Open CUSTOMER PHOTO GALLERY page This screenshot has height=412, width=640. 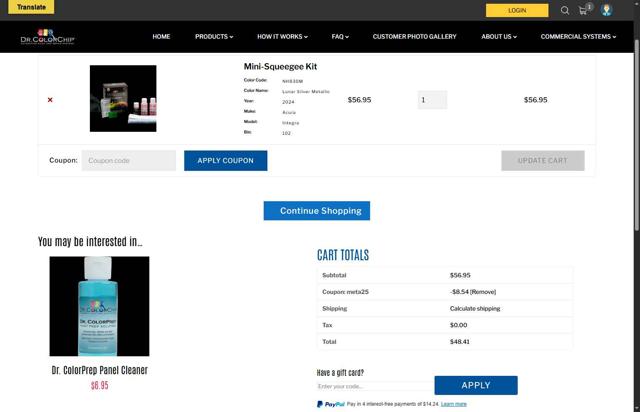(414, 36)
